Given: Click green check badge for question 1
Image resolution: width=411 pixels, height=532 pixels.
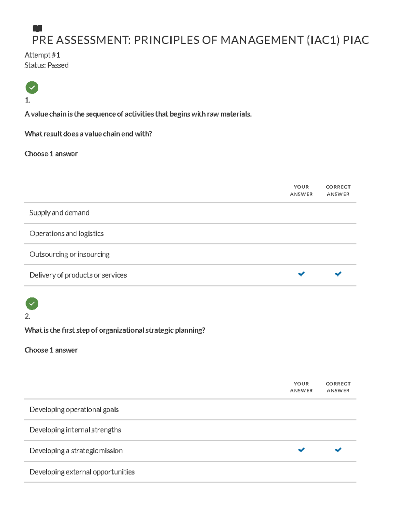Looking at the screenshot, I should 32,87.
